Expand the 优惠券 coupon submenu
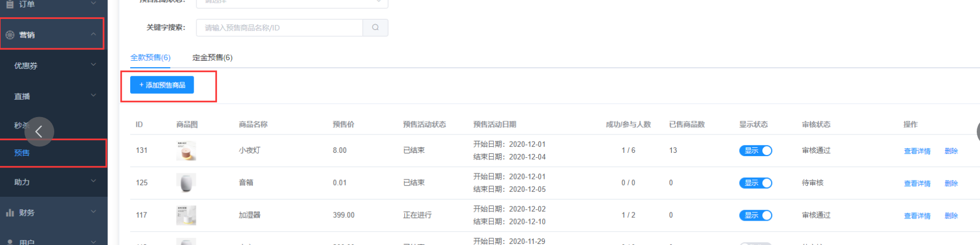The height and width of the screenshot is (245, 980). [x=54, y=66]
